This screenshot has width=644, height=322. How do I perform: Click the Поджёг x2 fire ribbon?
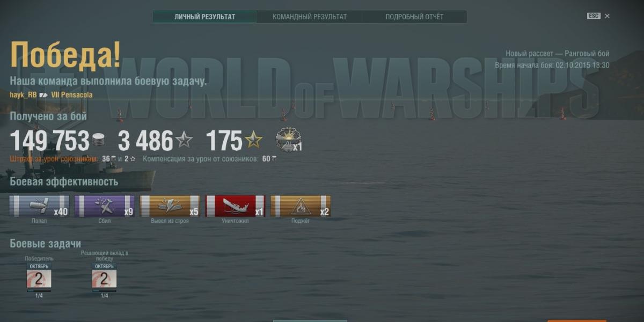tap(301, 206)
